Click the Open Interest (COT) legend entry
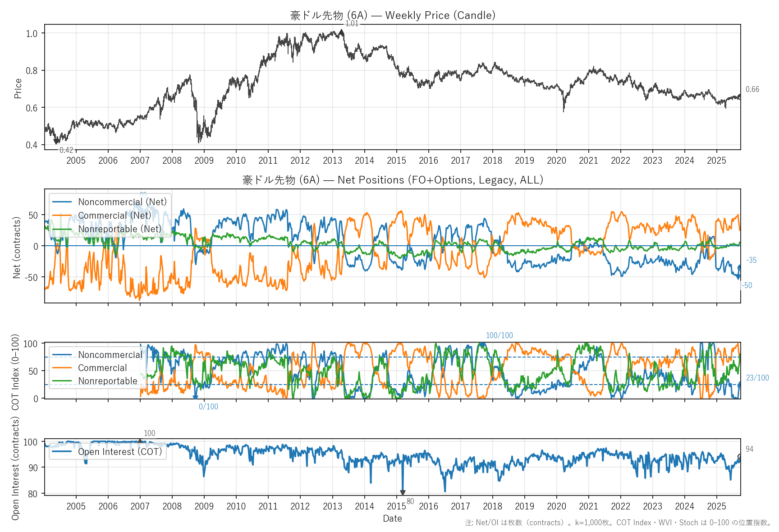779x532 pixels. pos(119,452)
